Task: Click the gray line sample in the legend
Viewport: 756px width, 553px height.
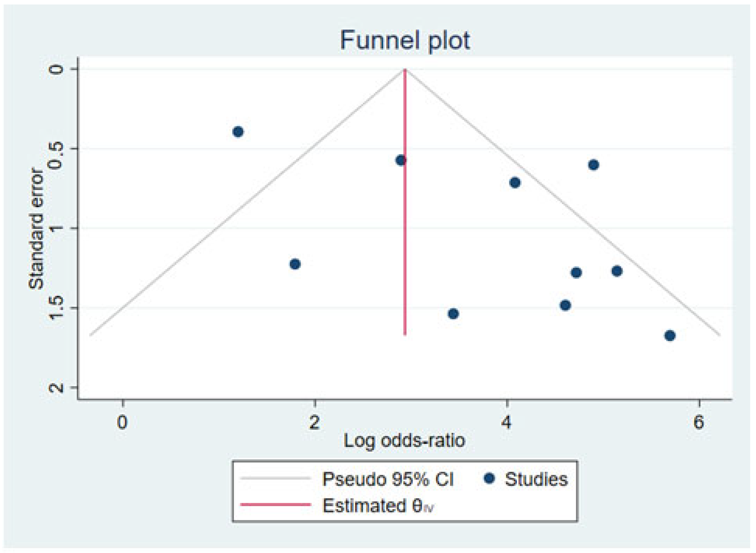Action: (x=275, y=479)
